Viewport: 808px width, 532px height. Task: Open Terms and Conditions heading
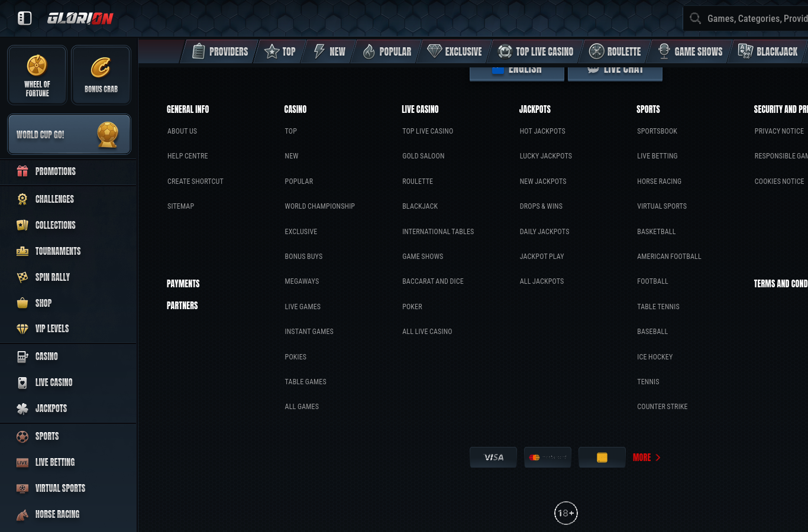click(x=781, y=284)
